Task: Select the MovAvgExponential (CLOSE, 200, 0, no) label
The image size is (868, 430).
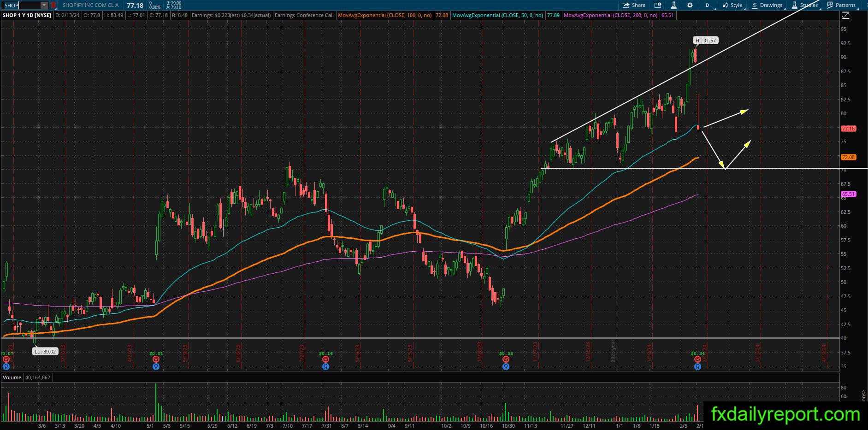Action: [x=611, y=15]
